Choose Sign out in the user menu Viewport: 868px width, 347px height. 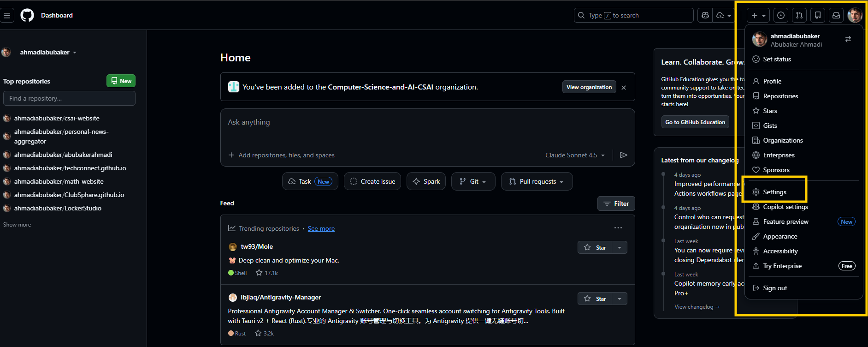775,288
